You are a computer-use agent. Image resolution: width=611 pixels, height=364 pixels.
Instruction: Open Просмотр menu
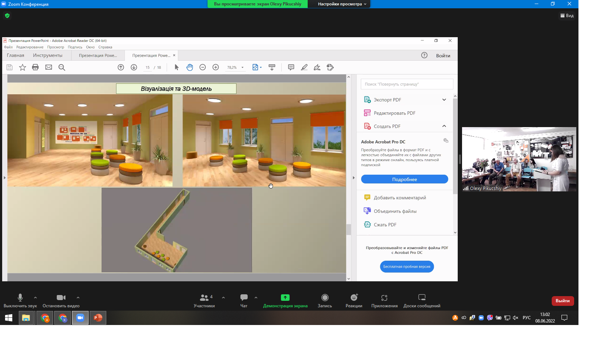click(56, 47)
